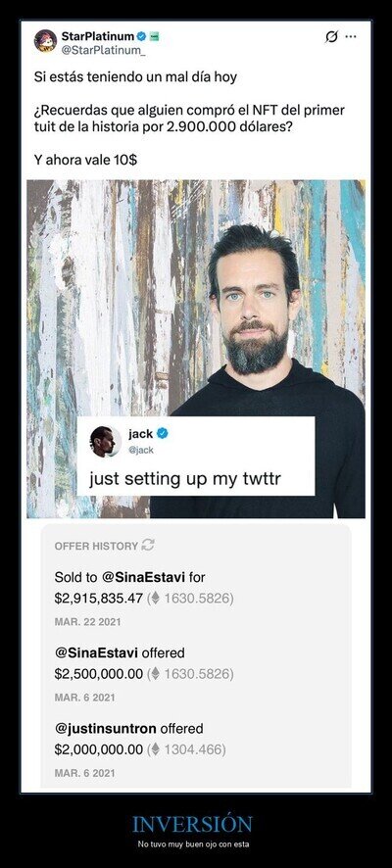Screen dimensions: 392x868
Task: Click the verified badge next to jack
Action: pos(163,434)
